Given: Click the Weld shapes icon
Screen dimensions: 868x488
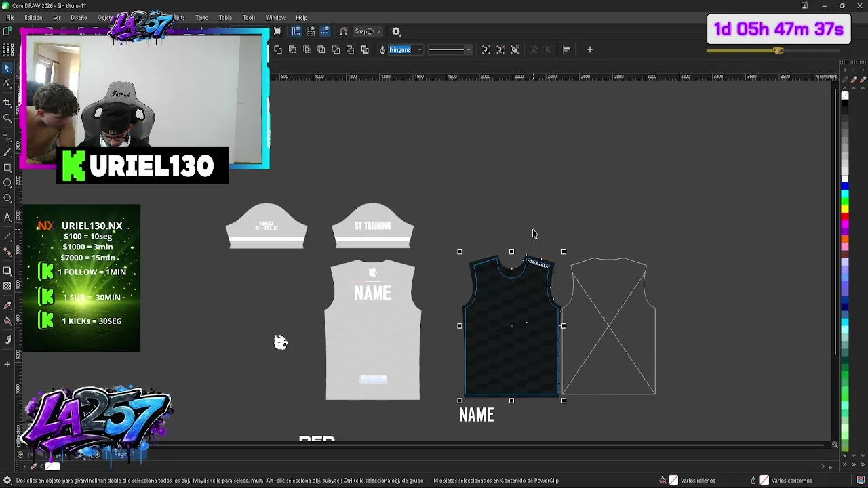Looking at the screenshot, I should click(278, 49).
